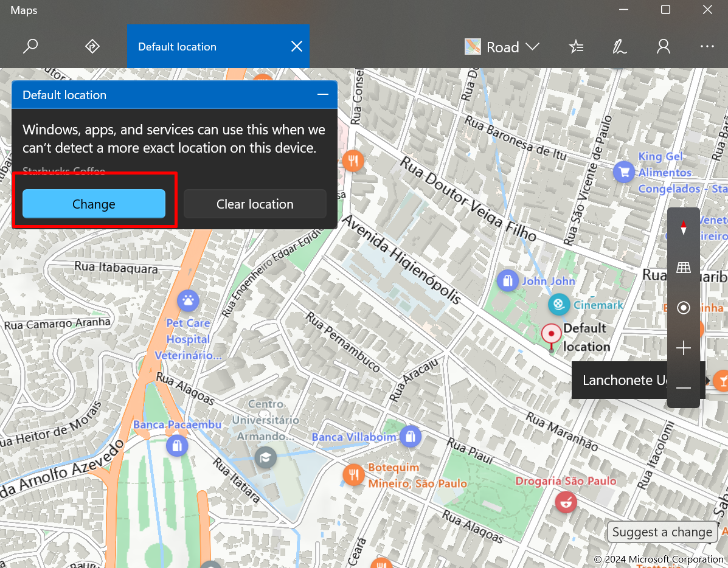Select restaurant marker near Default location panel
728x568 pixels.
tap(353, 161)
